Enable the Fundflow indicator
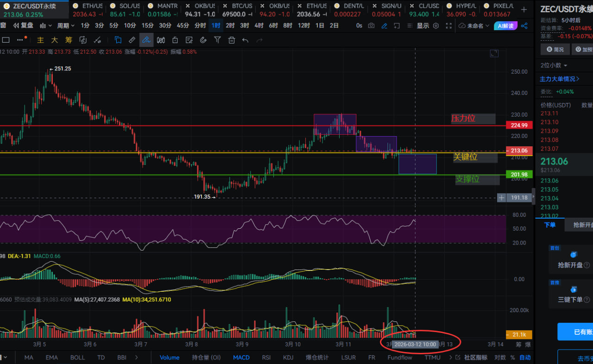Screen dimensions: 593x364 (x=400, y=357)
